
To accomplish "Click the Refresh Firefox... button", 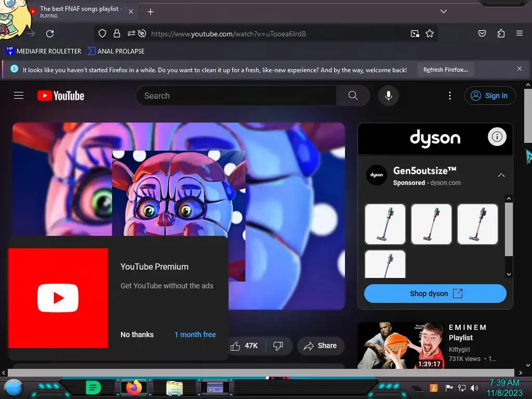I will pyautogui.click(x=445, y=70).
